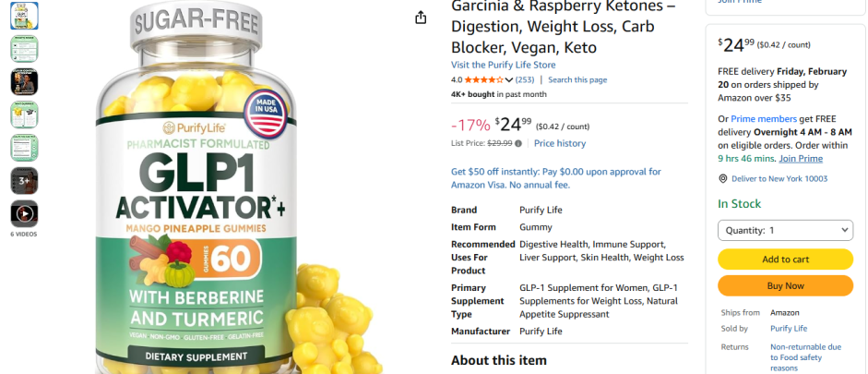The height and width of the screenshot is (374, 868).
Task: Select the first product image thumbnail
Action: (24, 16)
